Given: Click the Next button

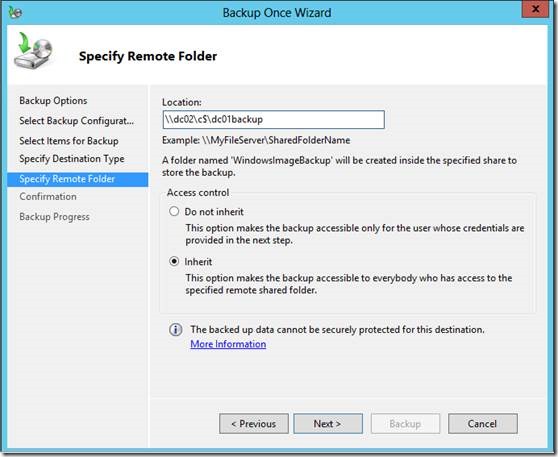Looking at the screenshot, I should (x=328, y=424).
